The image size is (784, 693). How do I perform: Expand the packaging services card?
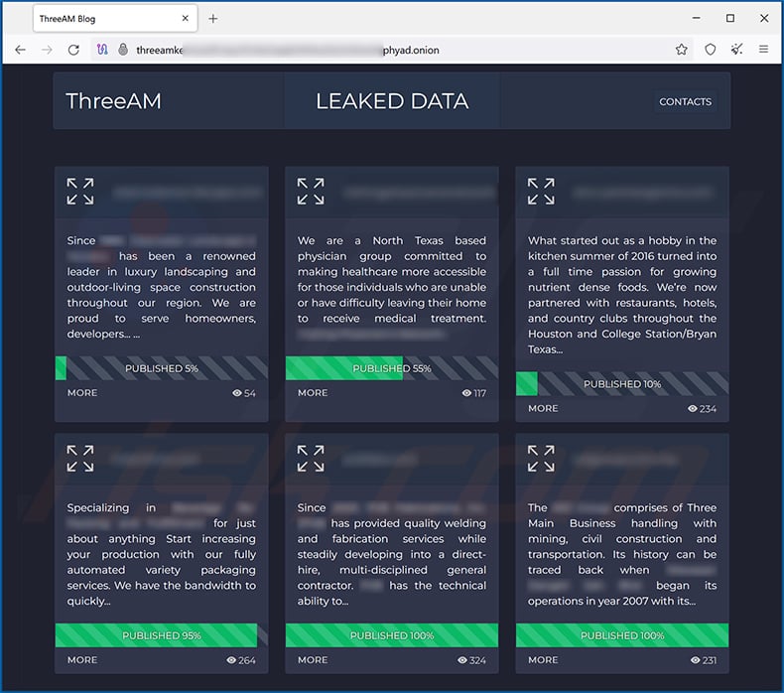coord(80,459)
